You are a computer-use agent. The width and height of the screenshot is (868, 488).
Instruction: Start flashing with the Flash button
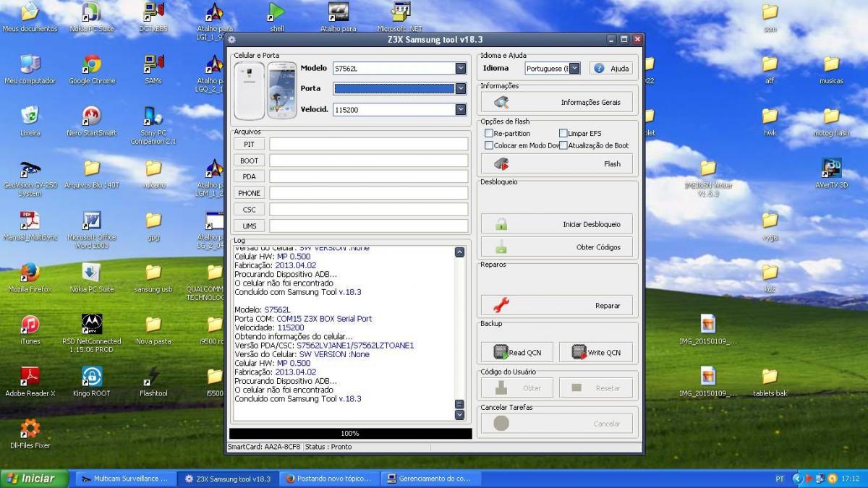[x=556, y=163]
